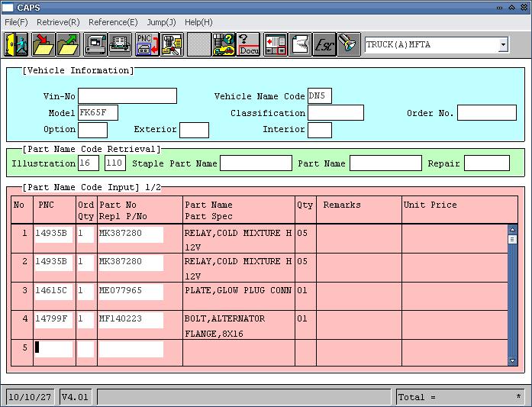
Task: Click the printer toolbar icon
Action: coord(120,44)
